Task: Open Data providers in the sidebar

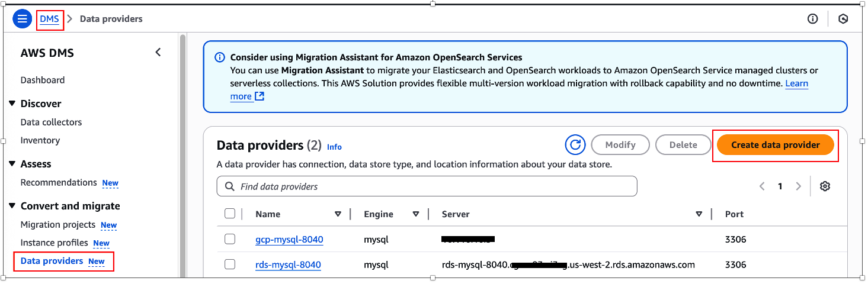Action: (52, 261)
